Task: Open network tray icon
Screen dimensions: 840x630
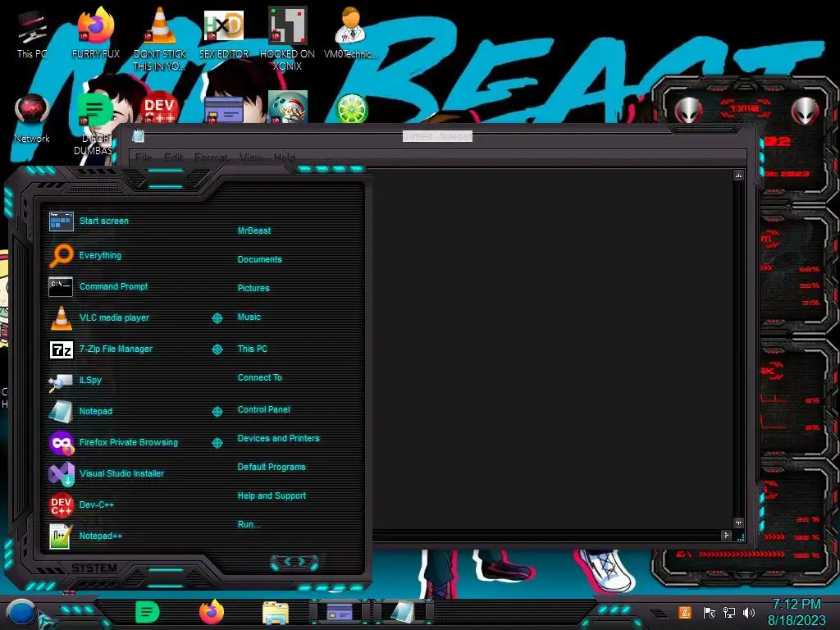Action: (728, 612)
